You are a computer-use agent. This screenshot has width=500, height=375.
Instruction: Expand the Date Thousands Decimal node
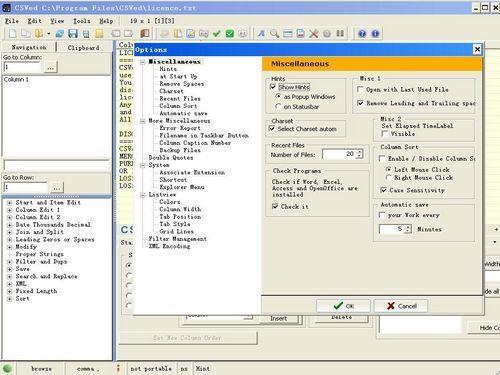tap(10, 225)
